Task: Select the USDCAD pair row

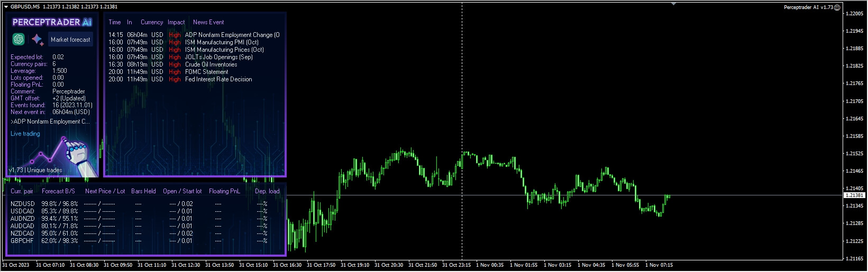Action: pyautogui.click(x=139, y=211)
